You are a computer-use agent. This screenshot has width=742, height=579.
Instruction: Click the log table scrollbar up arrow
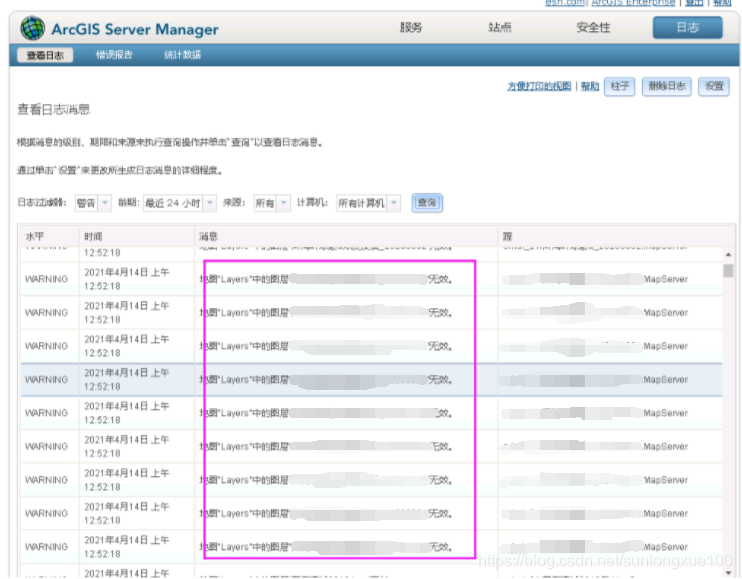(728, 254)
